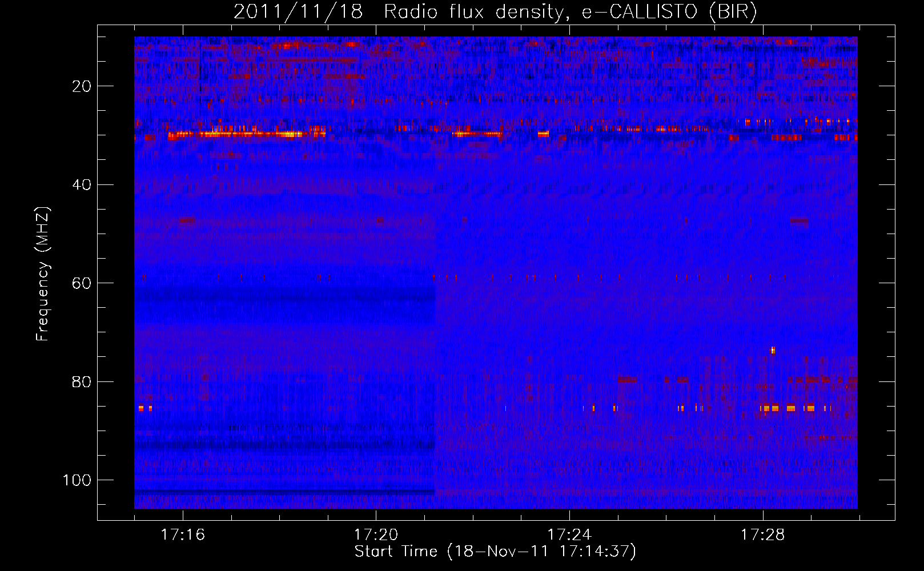Click the 80 MHz frequency tick label

click(82, 381)
